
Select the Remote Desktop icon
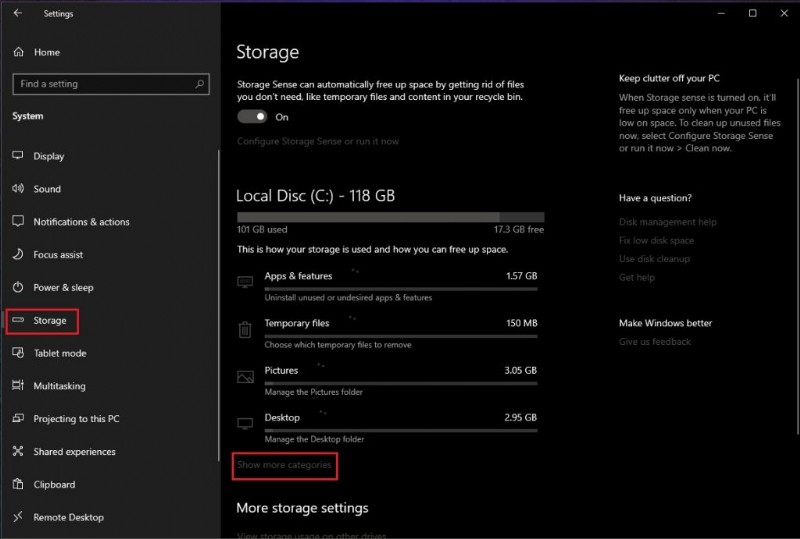[x=18, y=517]
